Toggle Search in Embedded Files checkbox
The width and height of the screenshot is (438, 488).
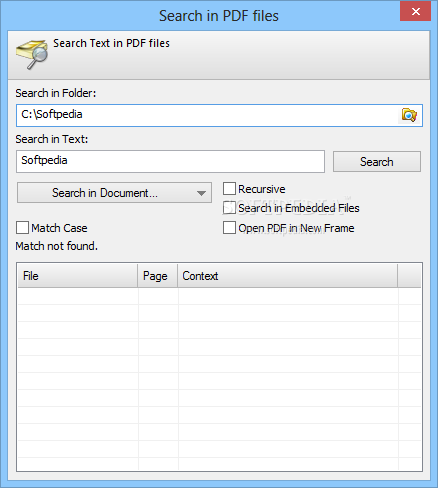pyautogui.click(x=229, y=208)
